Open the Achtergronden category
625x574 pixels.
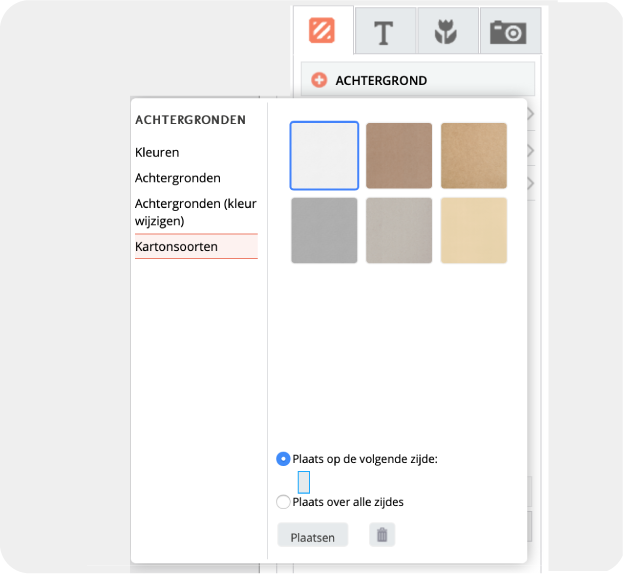point(178,177)
